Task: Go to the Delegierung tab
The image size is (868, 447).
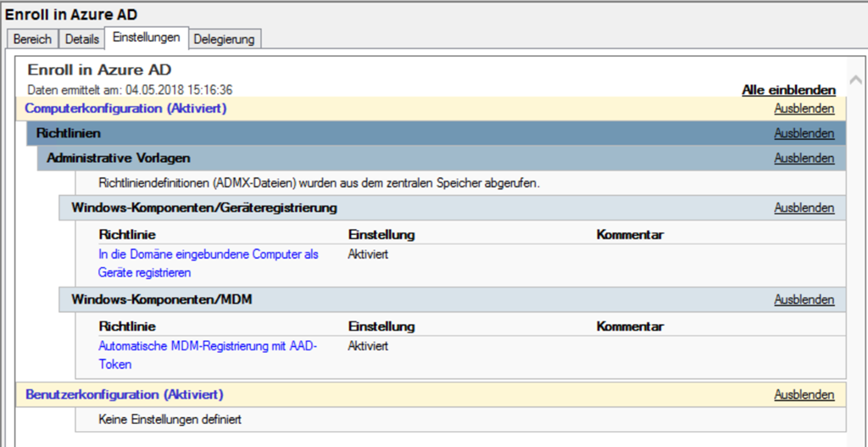Action: 225,39
